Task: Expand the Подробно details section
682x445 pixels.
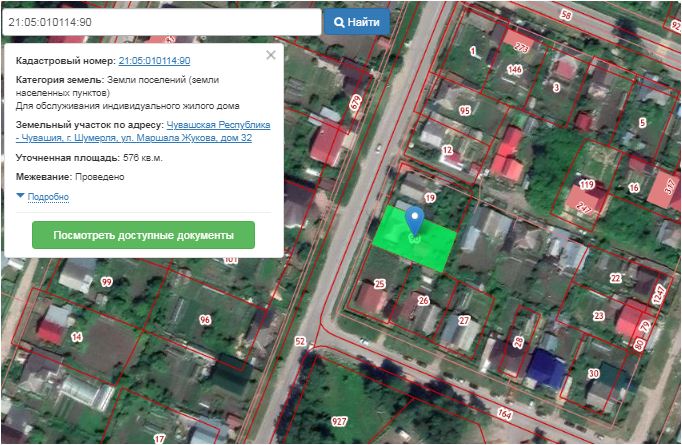Action: click(43, 197)
